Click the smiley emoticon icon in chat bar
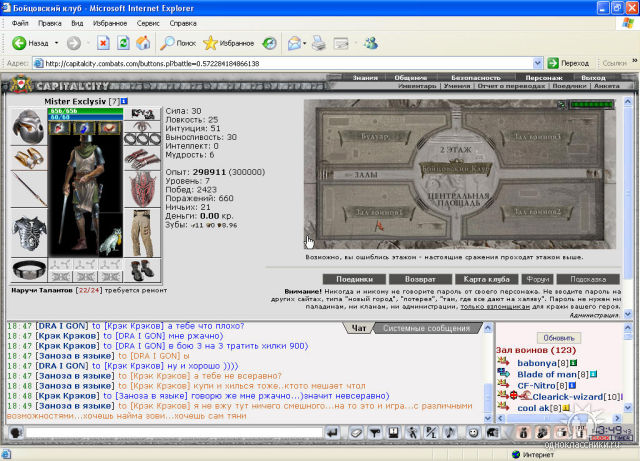Image resolution: width=640 pixels, height=461 pixels. pos(473,432)
